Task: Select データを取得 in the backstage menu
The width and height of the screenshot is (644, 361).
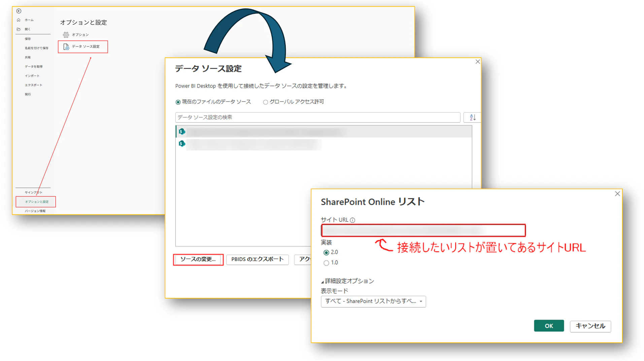Action: coord(34,67)
